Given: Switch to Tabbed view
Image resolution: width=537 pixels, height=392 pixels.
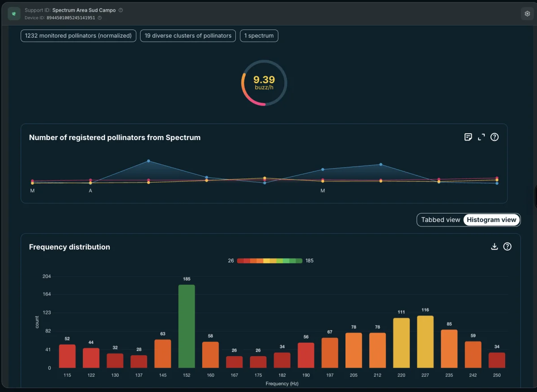Looking at the screenshot, I should click(441, 220).
